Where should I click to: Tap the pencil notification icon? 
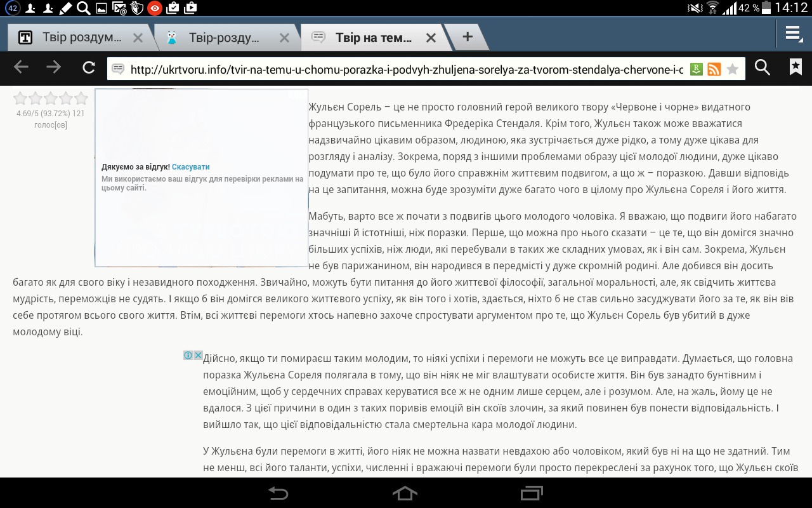(65, 8)
